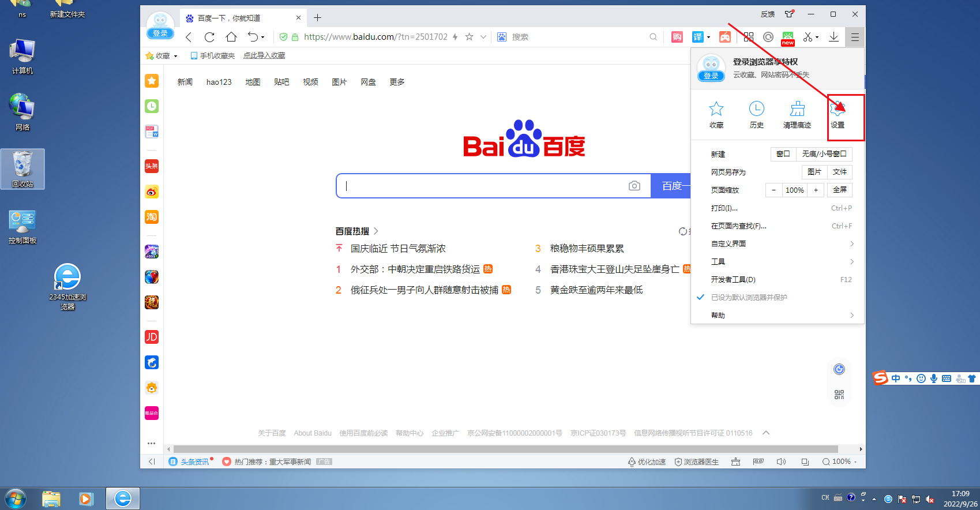Click the blue 登录 button in menu header
This screenshot has height=510, width=980.
pos(711,76)
